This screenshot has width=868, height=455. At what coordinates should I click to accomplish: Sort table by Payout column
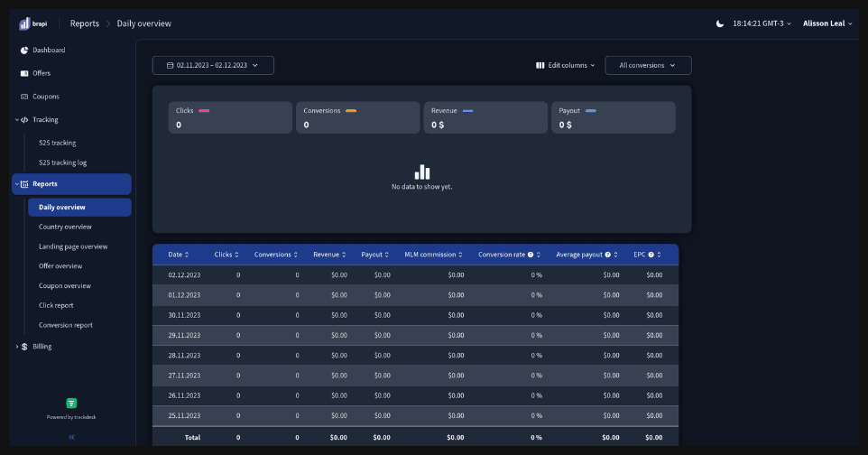coord(374,255)
